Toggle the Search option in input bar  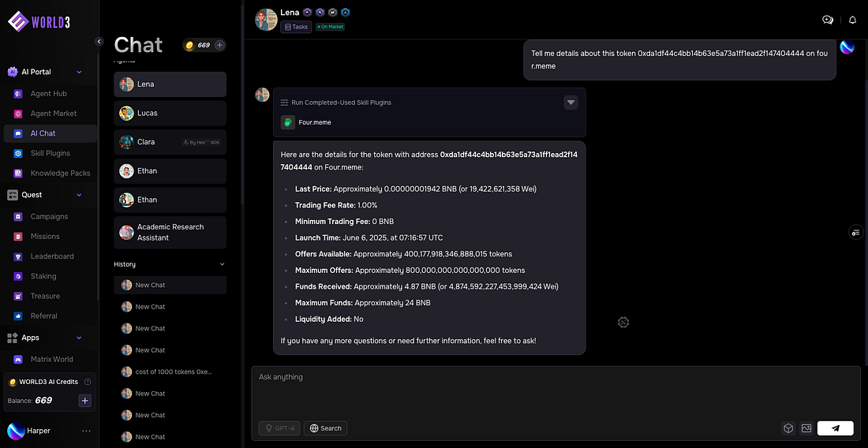[x=325, y=428]
